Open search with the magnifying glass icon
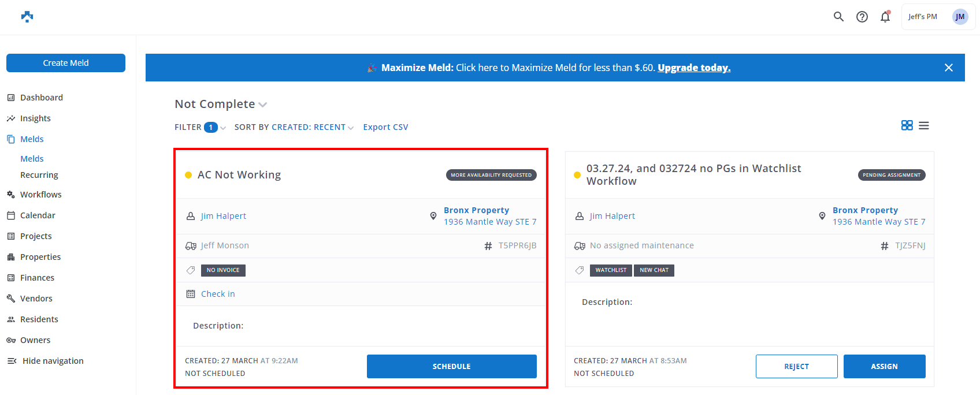 pos(838,17)
